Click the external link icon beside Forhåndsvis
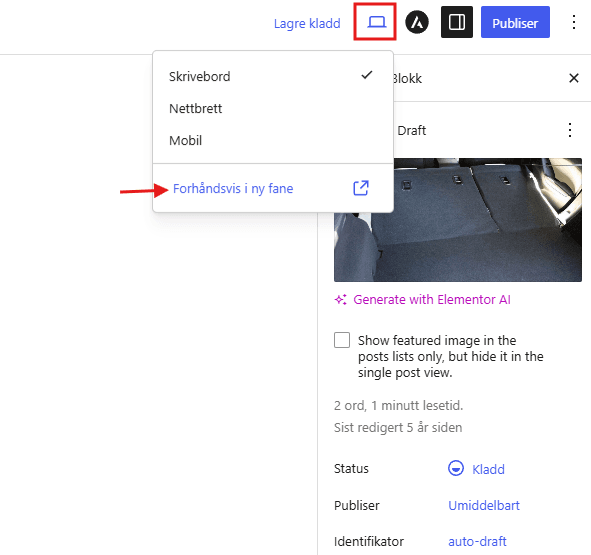 point(360,188)
